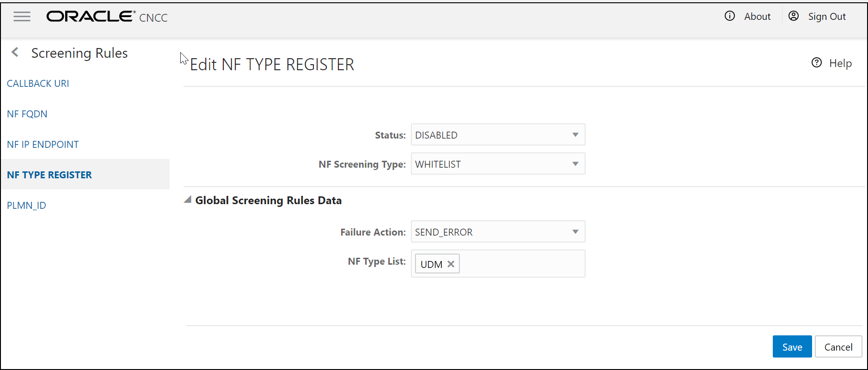Click the Help question mark icon
The height and width of the screenshot is (370, 868).
coord(816,63)
